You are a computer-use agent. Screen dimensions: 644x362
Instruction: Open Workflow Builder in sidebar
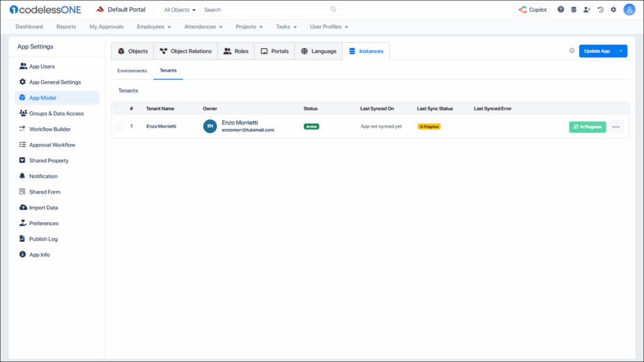click(x=50, y=129)
